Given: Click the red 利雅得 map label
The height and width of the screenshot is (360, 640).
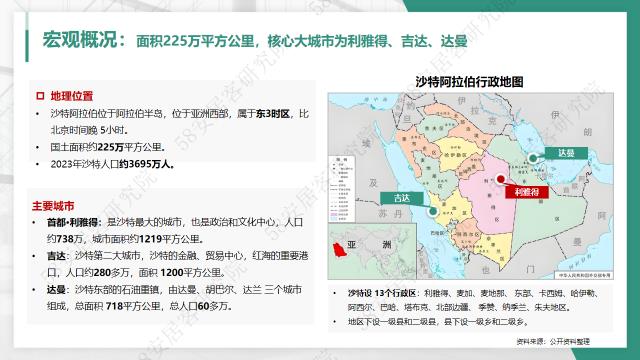Looking at the screenshot, I should tap(527, 192).
